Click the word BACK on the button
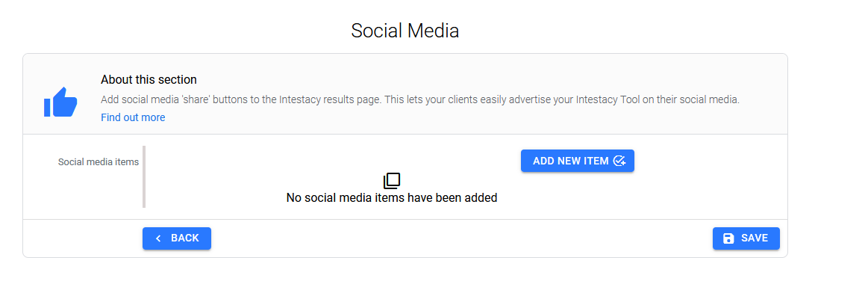Screen dimensions: 868x302 185,238
